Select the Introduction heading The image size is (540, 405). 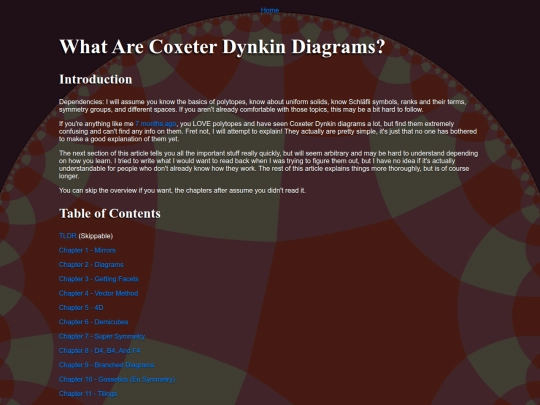coord(96,79)
